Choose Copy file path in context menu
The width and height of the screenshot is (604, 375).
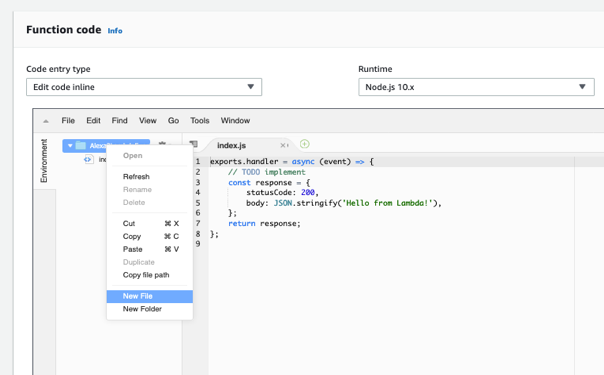[150, 275]
